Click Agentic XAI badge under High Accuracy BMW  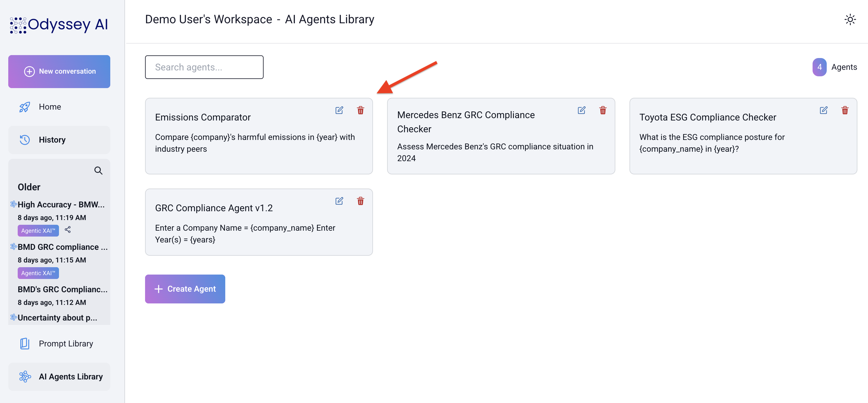tap(38, 231)
